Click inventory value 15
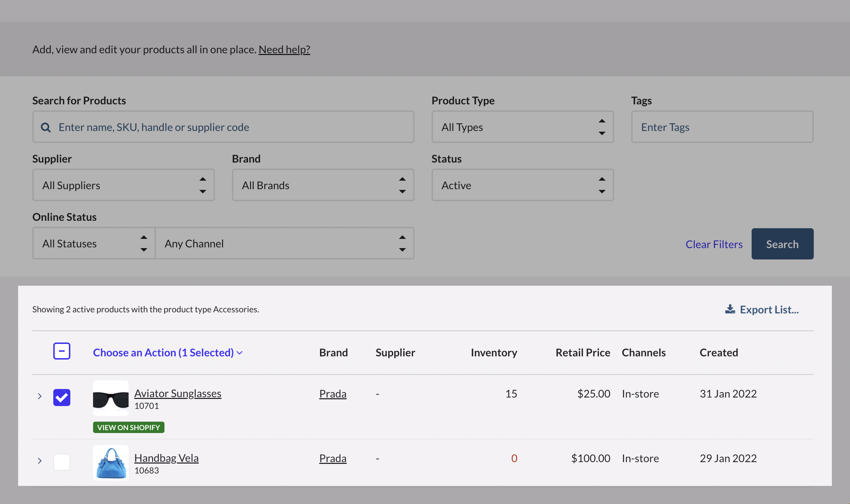The width and height of the screenshot is (850, 504). (511, 394)
